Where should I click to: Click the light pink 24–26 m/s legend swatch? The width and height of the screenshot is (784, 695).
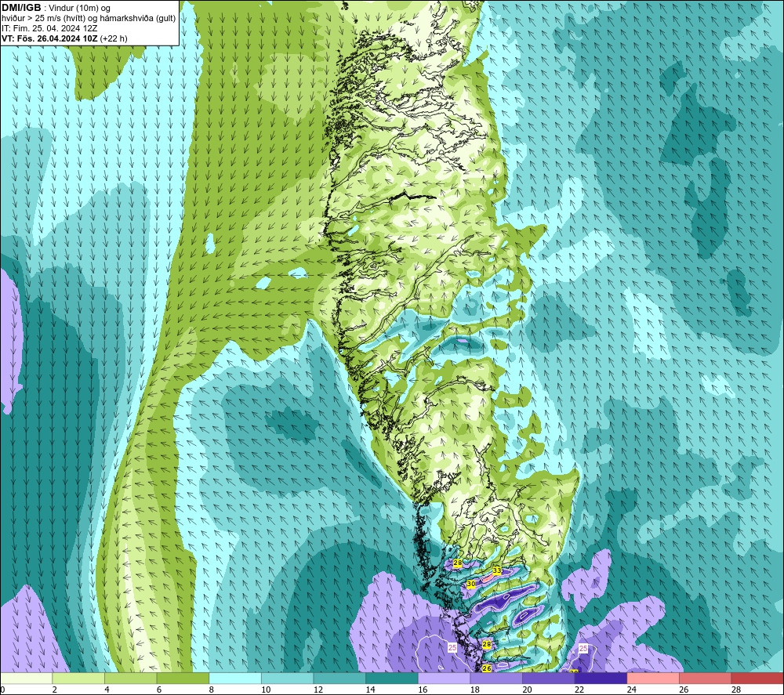click(653, 678)
